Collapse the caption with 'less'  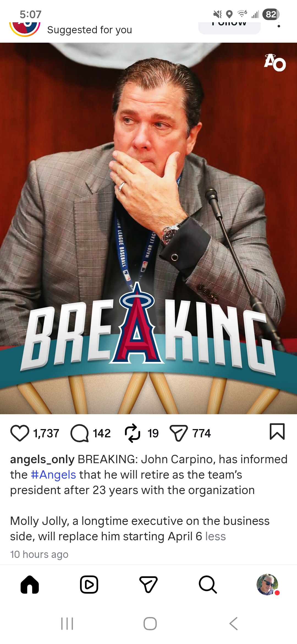click(x=216, y=536)
